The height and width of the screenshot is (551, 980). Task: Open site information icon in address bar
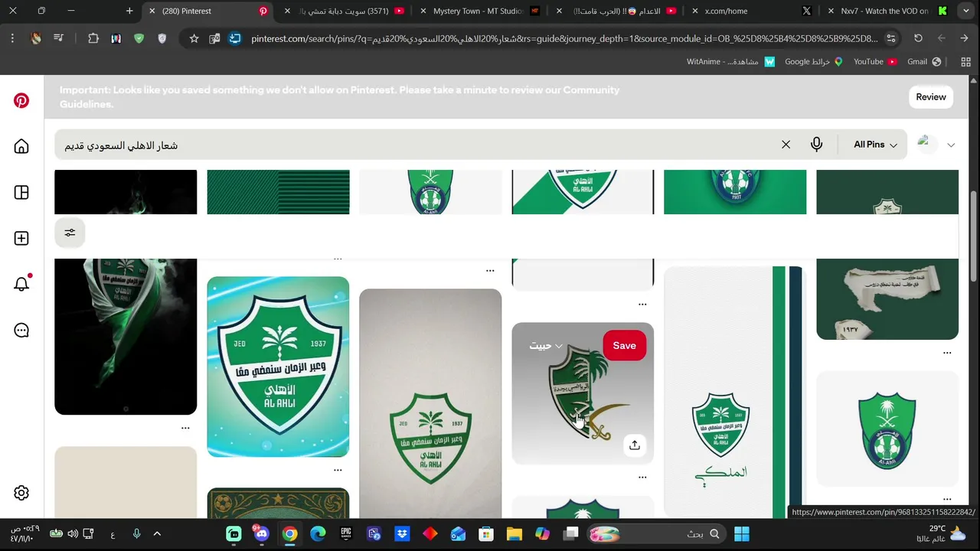point(890,38)
